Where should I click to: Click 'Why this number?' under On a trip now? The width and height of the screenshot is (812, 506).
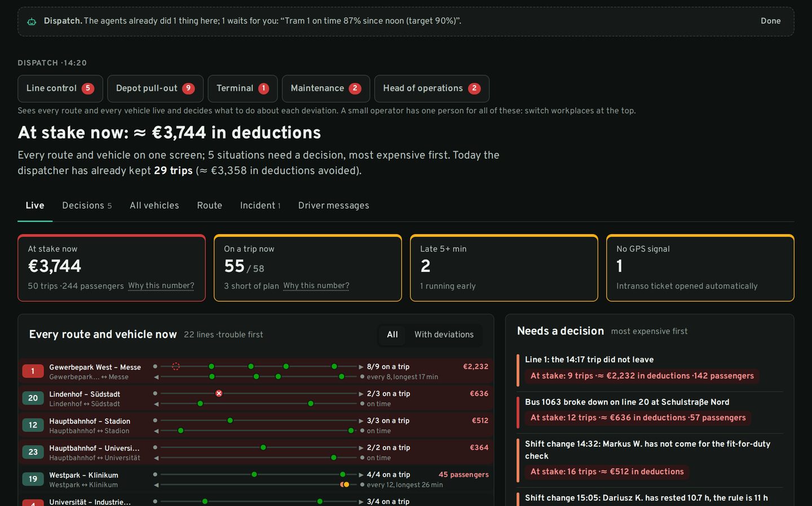(x=316, y=286)
